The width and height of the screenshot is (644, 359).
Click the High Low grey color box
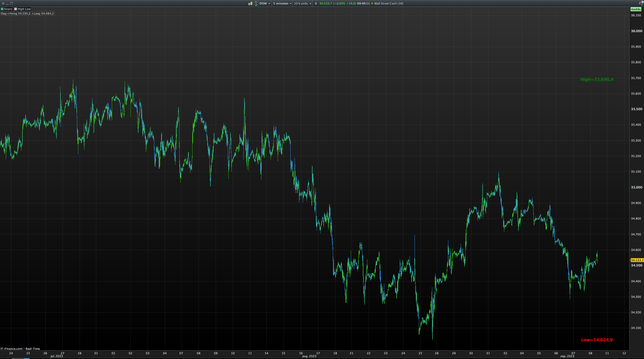(16, 9)
